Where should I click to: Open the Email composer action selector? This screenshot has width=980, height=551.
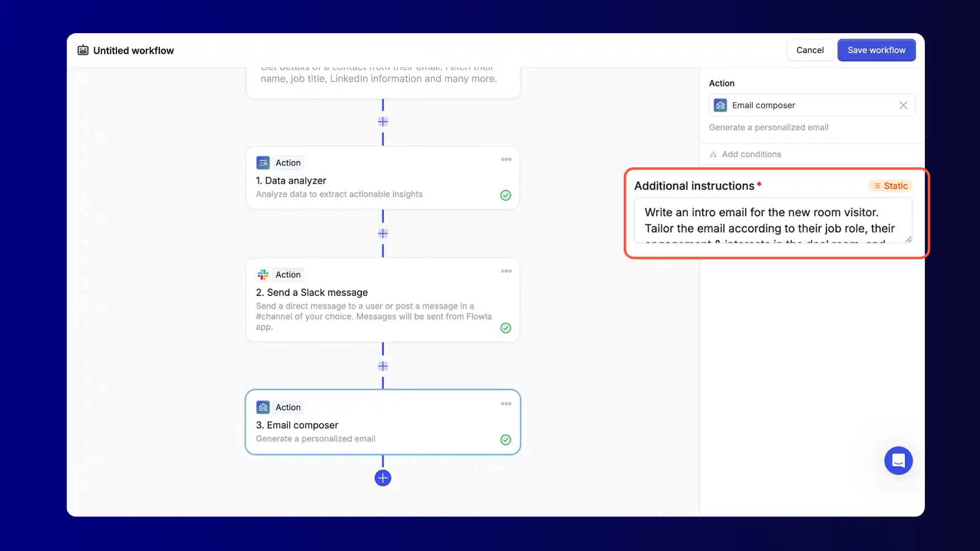click(812, 105)
